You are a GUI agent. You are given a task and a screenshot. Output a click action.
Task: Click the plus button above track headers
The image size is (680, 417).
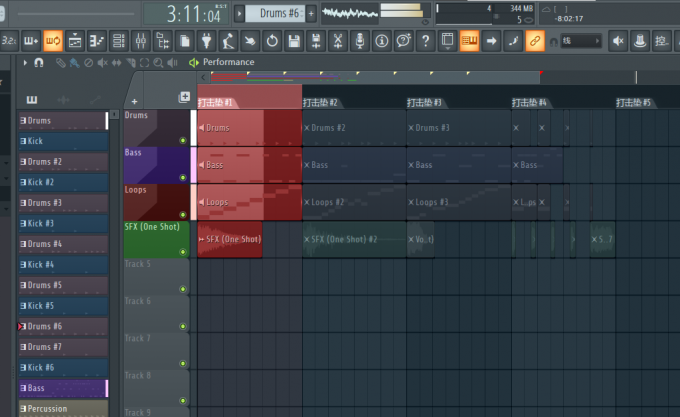[x=134, y=101]
